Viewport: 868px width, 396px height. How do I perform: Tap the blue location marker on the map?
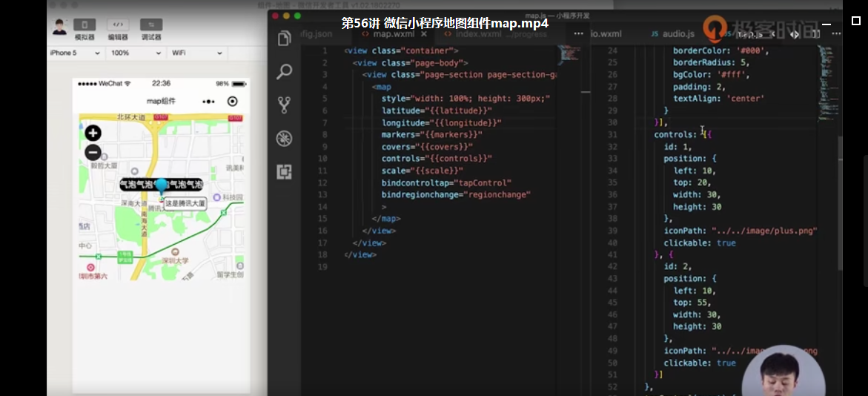tap(161, 186)
